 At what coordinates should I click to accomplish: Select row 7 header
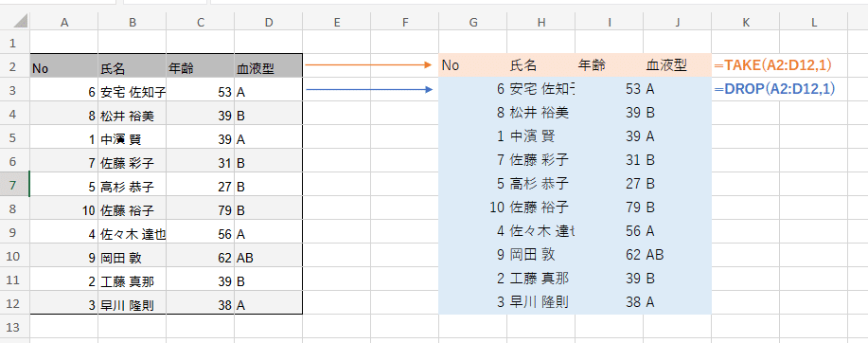tap(15, 185)
